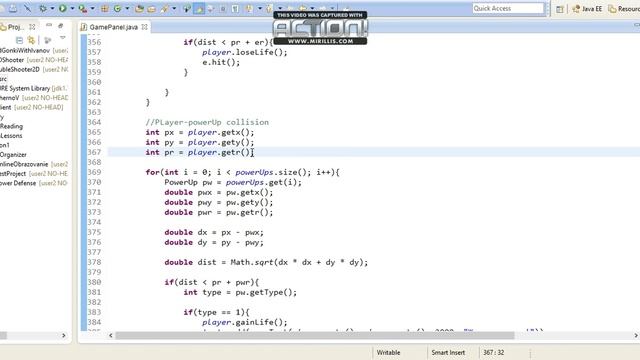Click the Search flashlight icon
The image size is (640, 360).
(165, 8)
